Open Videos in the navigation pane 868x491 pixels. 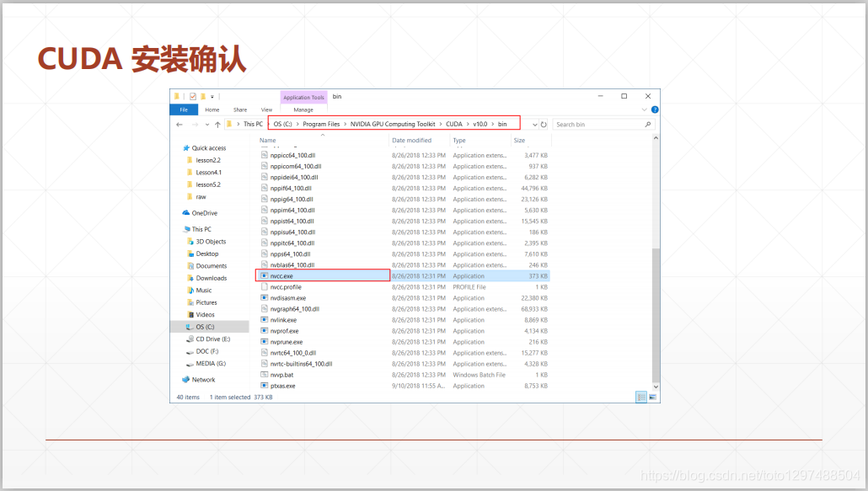point(201,315)
